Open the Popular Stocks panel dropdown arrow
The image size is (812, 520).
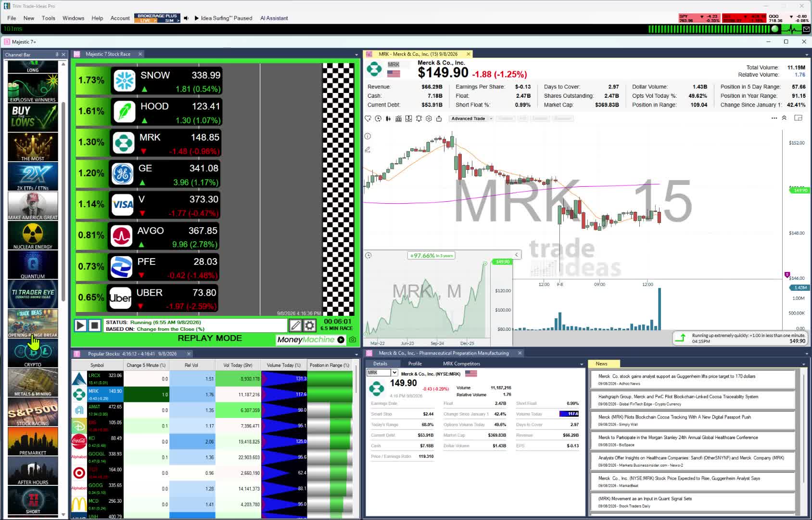point(356,354)
